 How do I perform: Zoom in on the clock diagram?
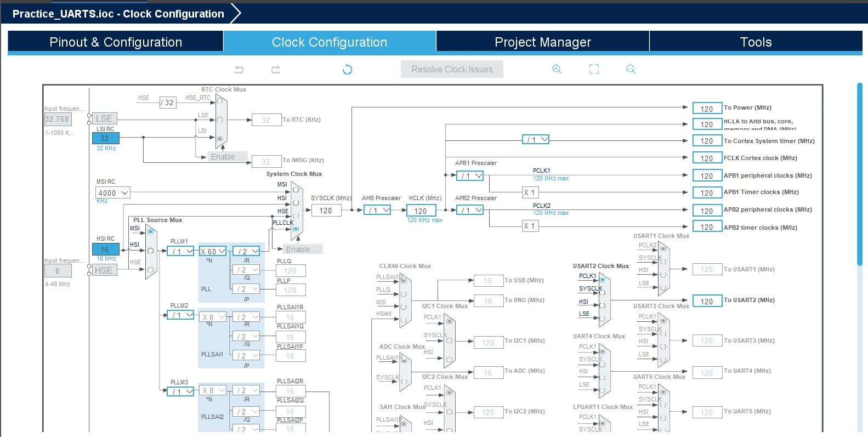[557, 69]
